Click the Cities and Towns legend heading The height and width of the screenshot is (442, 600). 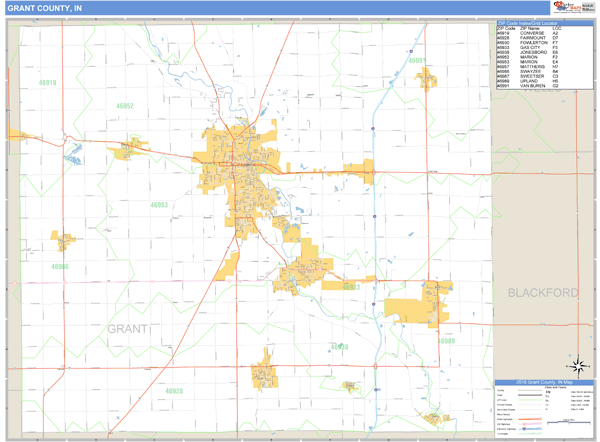coord(555,387)
